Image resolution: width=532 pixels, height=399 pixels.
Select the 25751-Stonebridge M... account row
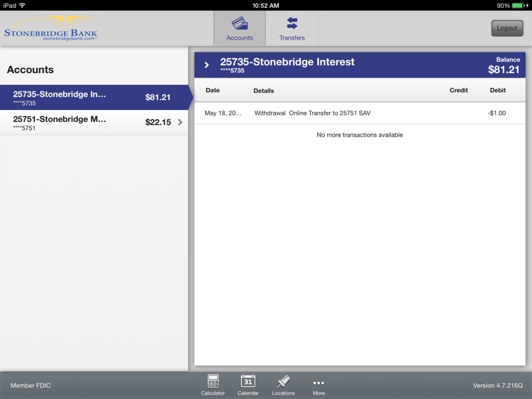pyautogui.click(x=94, y=123)
